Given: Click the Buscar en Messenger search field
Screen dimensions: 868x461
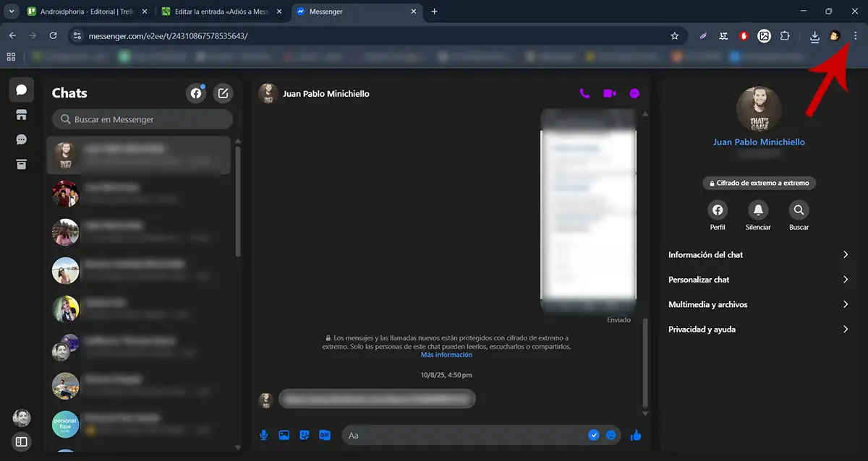Looking at the screenshot, I should point(141,119).
